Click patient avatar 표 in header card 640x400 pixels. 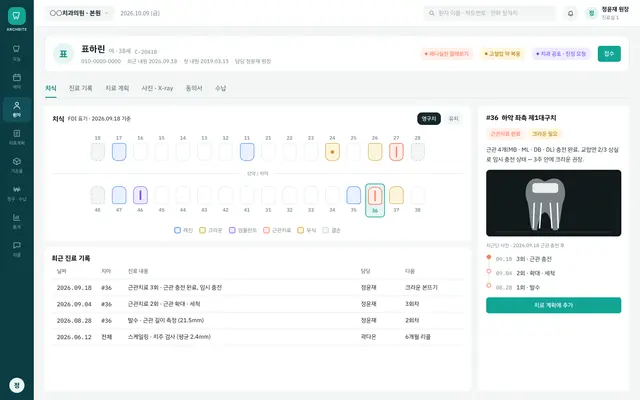[63, 54]
